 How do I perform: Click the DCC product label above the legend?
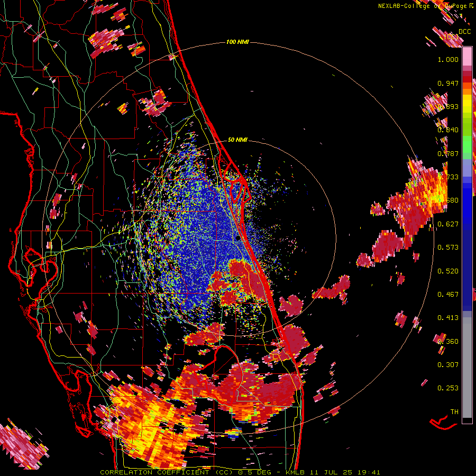[x=464, y=32]
